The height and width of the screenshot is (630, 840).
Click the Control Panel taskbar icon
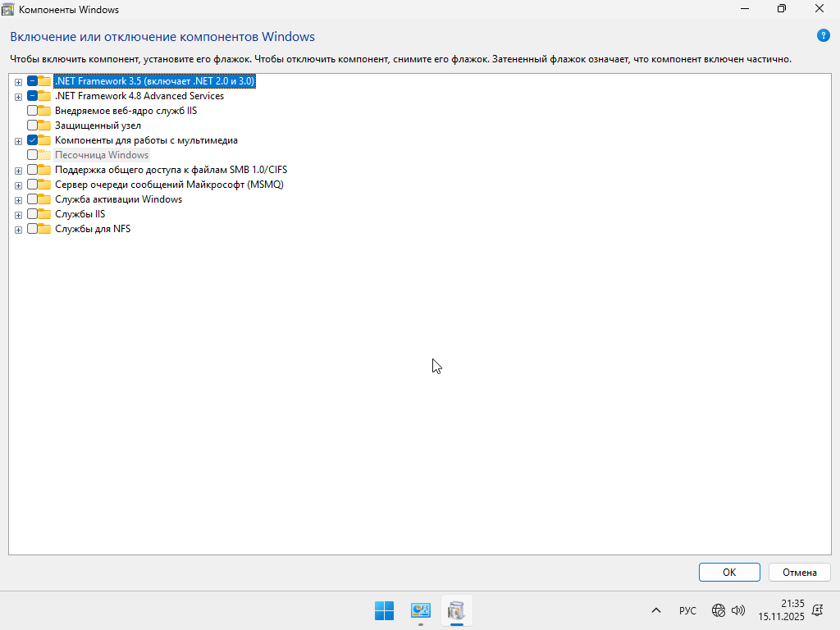coord(421,610)
